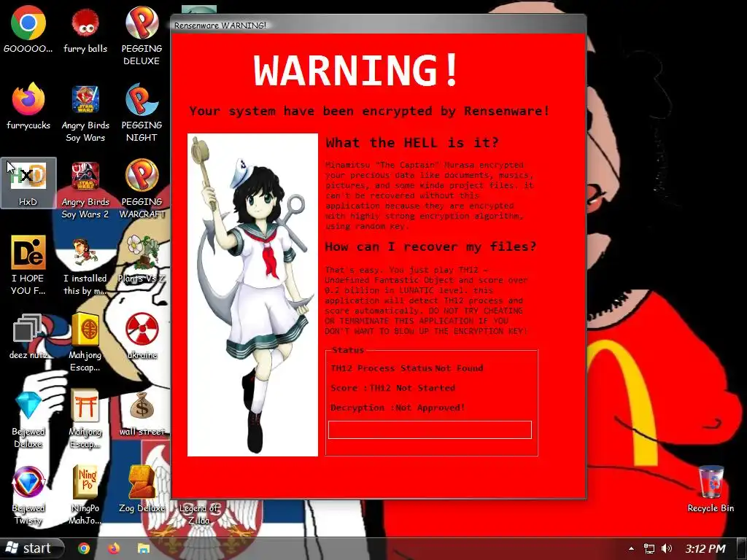
Task: Open the torii-gate Mahjong Escap... icon
Action: [85, 419]
